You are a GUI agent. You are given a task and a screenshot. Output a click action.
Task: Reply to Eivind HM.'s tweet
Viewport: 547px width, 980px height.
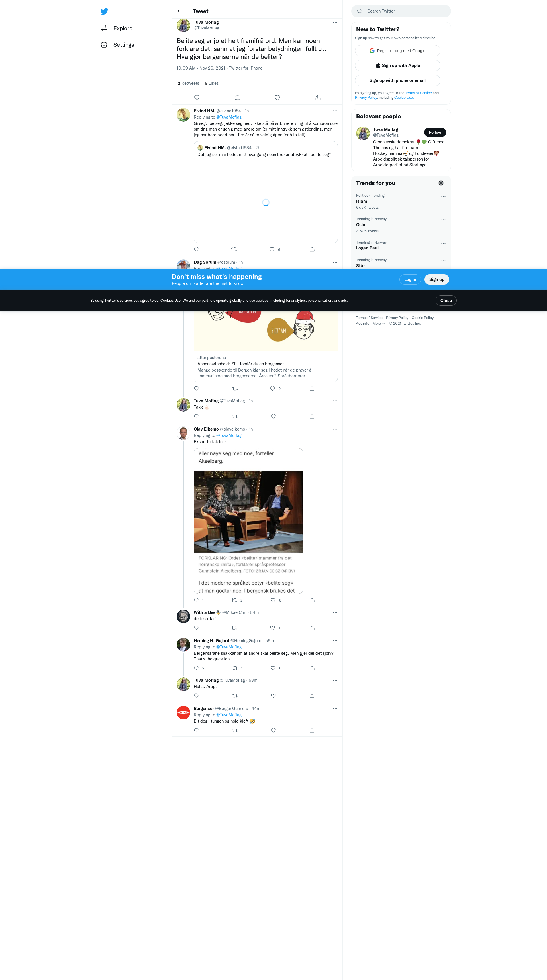pos(196,249)
